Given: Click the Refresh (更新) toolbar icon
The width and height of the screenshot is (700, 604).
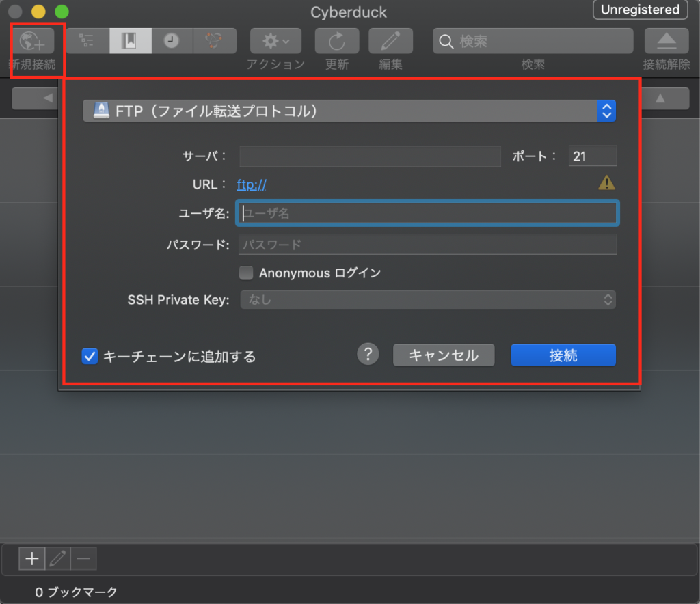Looking at the screenshot, I should click(x=336, y=41).
